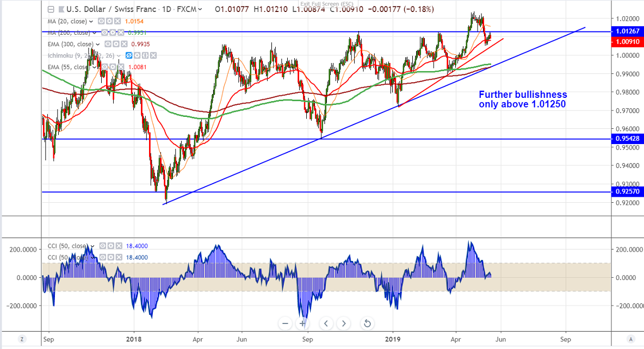Remove the EMA (300, close) indicator
Screen dimensions: 644x349
[124, 44]
